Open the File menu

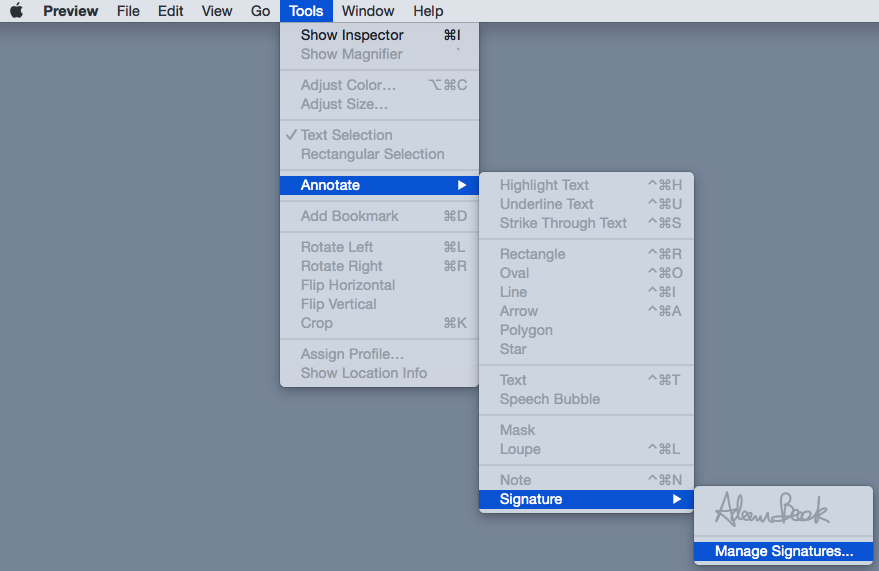click(x=128, y=11)
